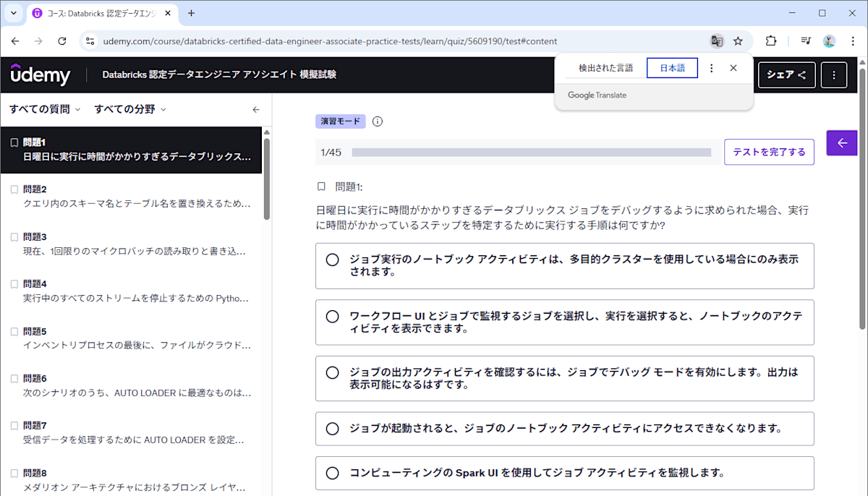The width and height of the screenshot is (868, 496).
Task: Open the course header three-dot menu
Action: pos(834,75)
